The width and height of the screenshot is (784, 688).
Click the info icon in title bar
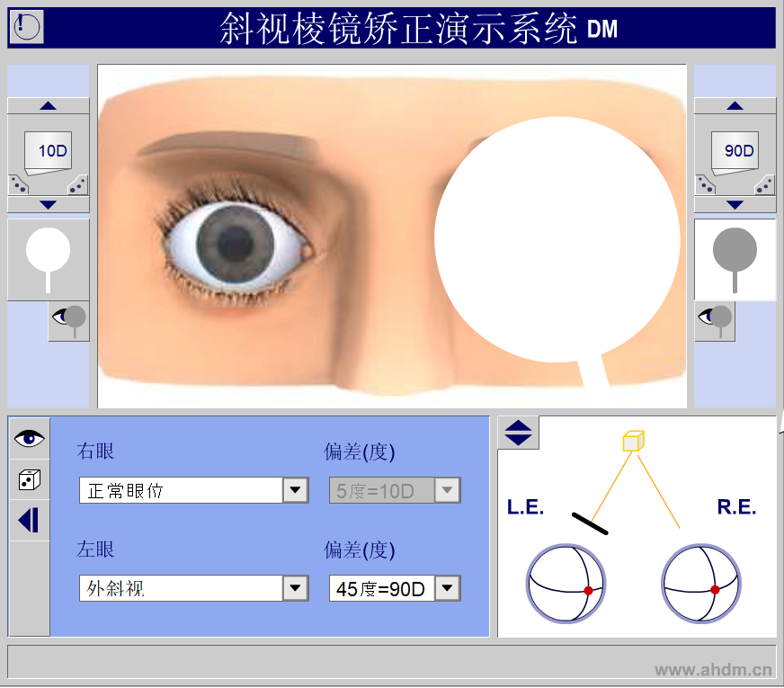26,27
